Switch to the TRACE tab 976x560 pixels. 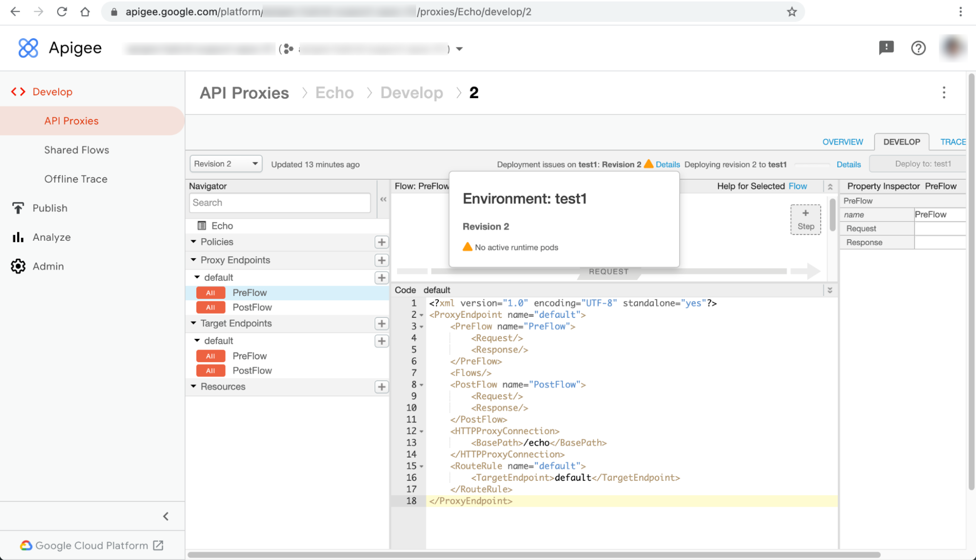tap(953, 142)
